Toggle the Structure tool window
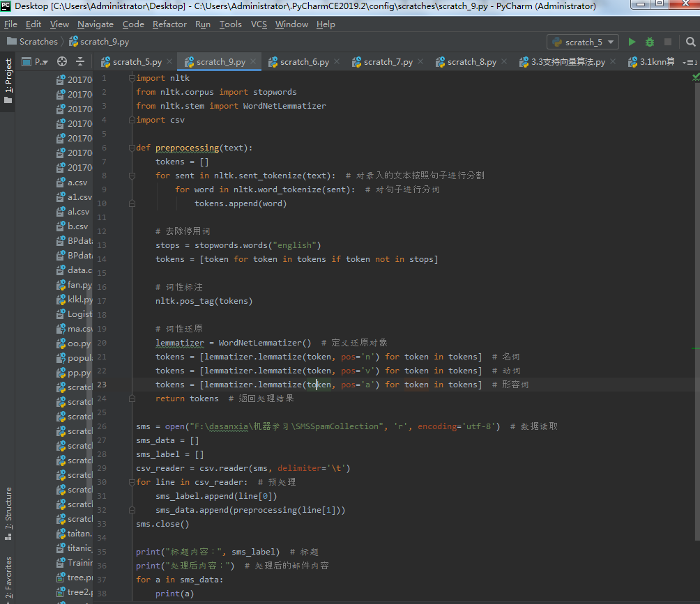The image size is (700, 604). click(8, 513)
